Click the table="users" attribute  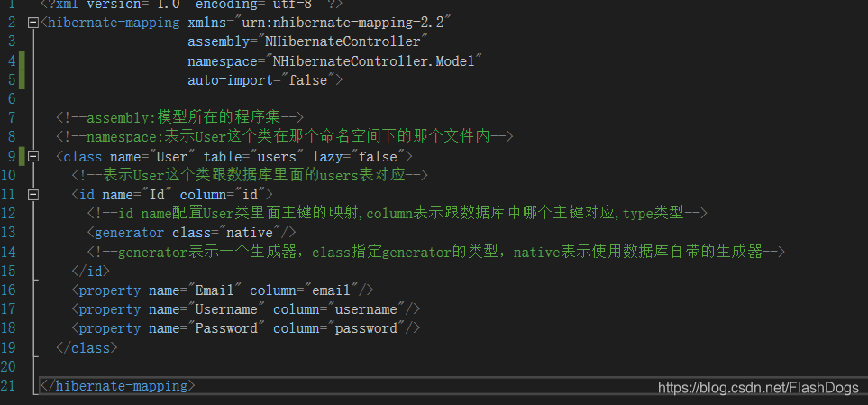click(x=254, y=157)
